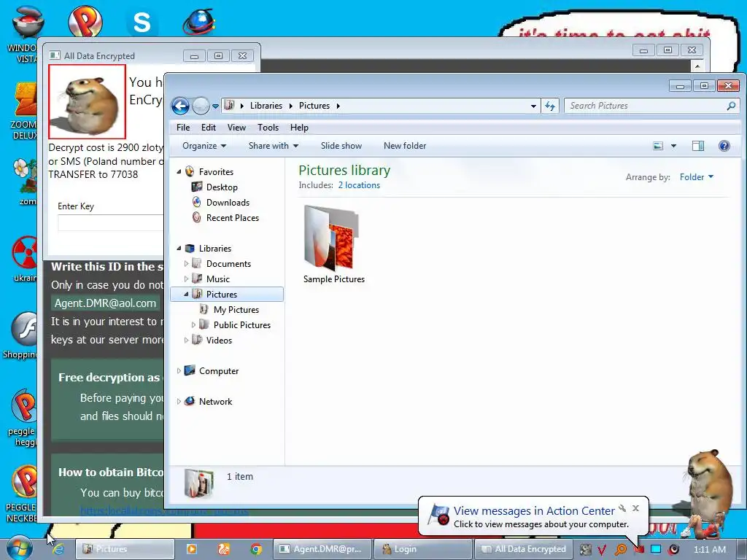This screenshot has height=560, width=747.
Task: Select Recent Places in Favorites
Action: [233, 217]
